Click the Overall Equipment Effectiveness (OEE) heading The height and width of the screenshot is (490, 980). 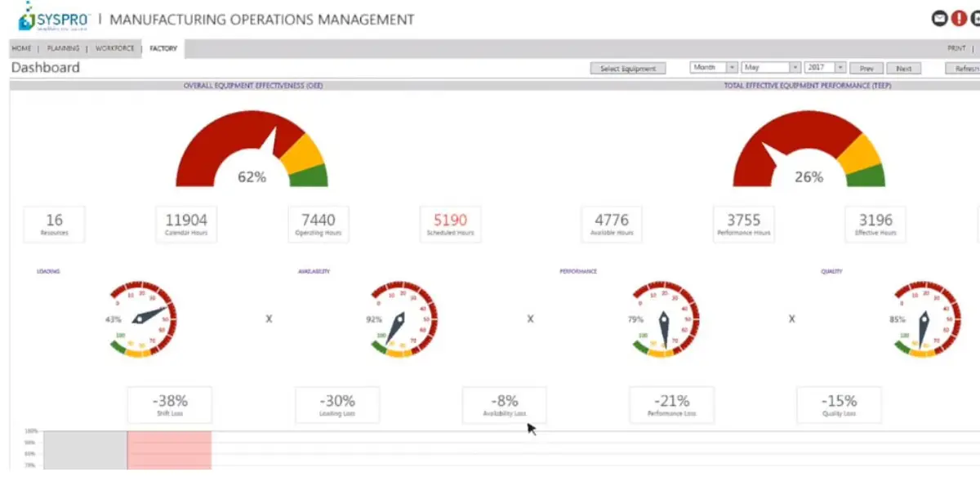tap(253, 85)
